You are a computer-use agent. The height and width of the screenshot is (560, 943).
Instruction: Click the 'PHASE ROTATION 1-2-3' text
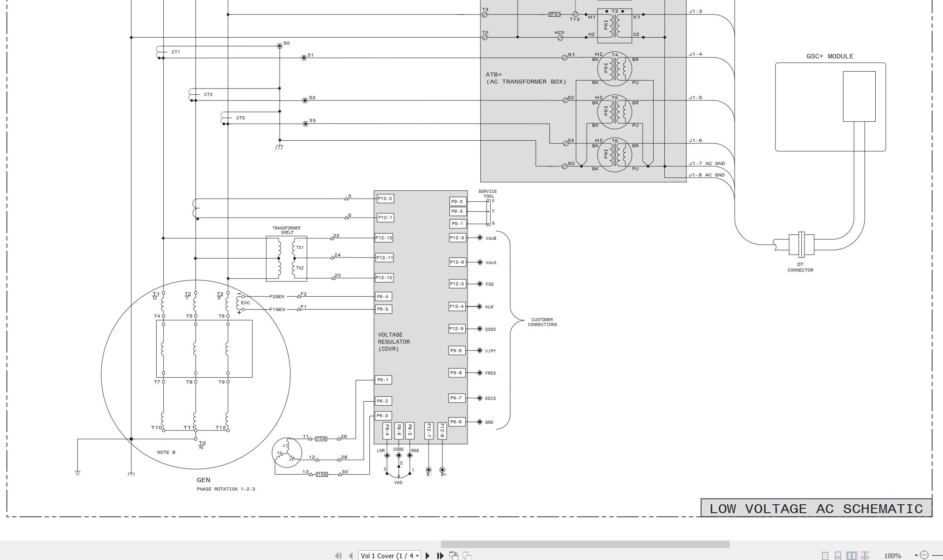point(226,489)
